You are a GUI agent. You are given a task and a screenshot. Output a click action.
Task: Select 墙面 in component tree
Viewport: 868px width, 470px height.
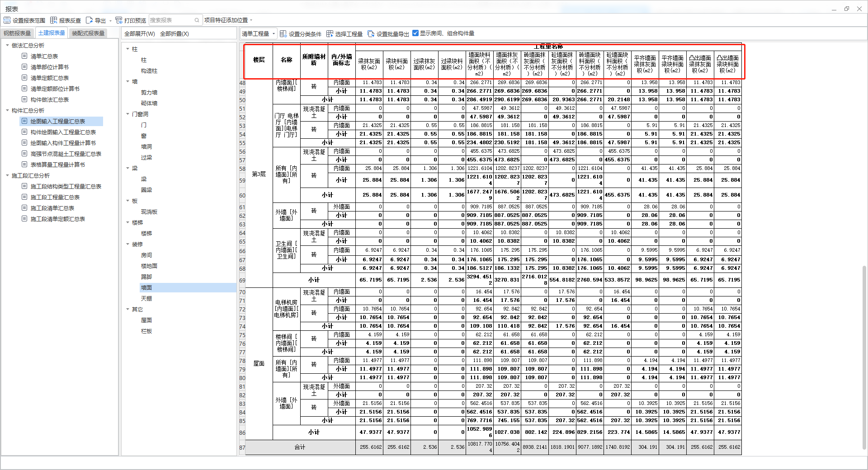146,287
